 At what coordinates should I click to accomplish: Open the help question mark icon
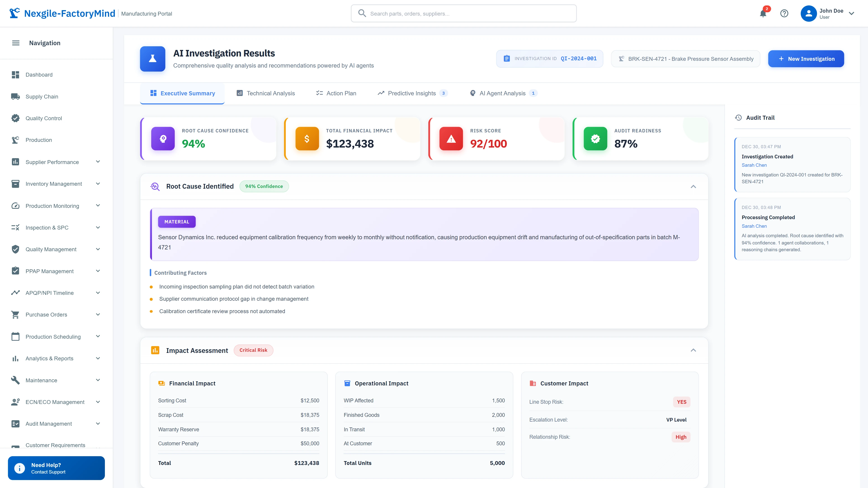point(784,14)
